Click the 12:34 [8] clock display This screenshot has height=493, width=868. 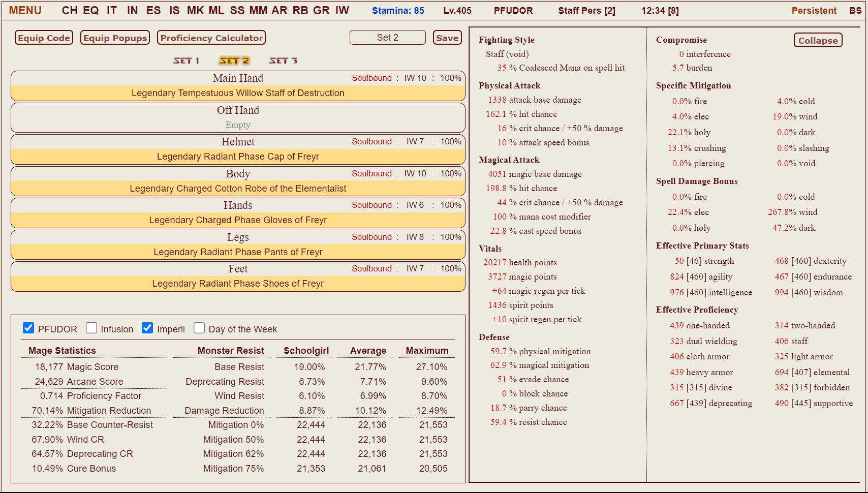pos(660,11)
